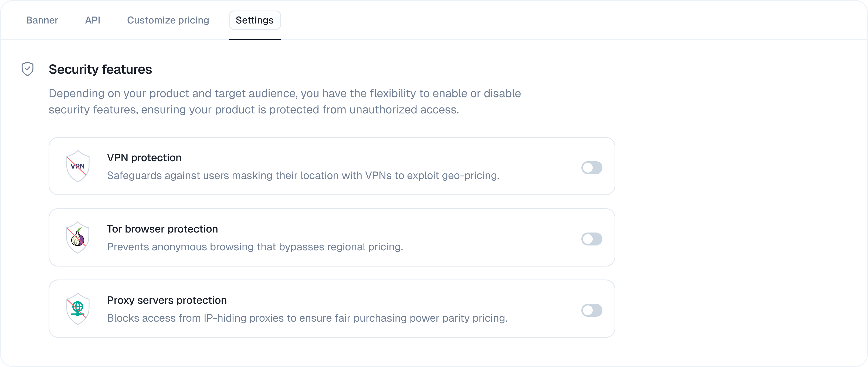This screenshot has height=367, width=868.
Task: Select the crossed-out VPN badge
Action: (x=77, y=166)
